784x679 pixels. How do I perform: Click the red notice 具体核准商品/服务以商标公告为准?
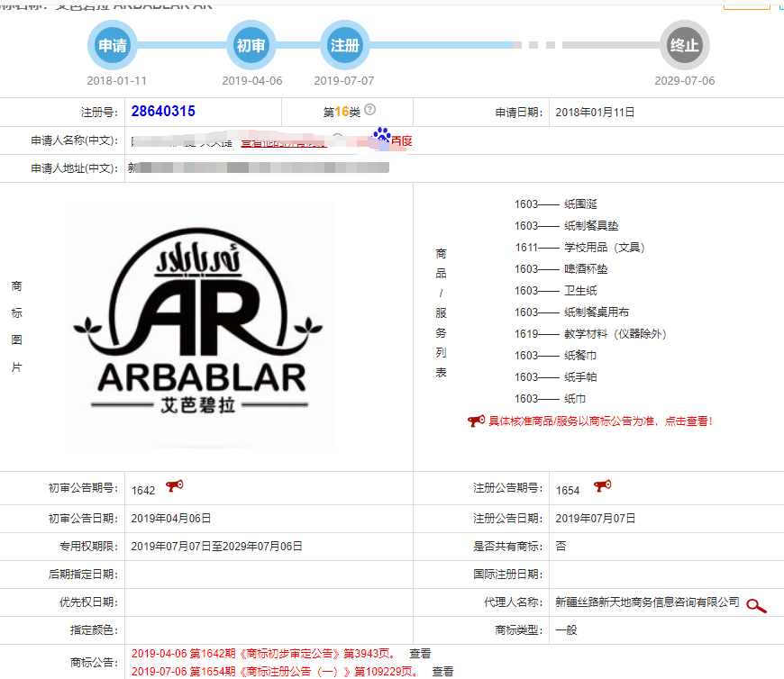click(x=600, y=421)
